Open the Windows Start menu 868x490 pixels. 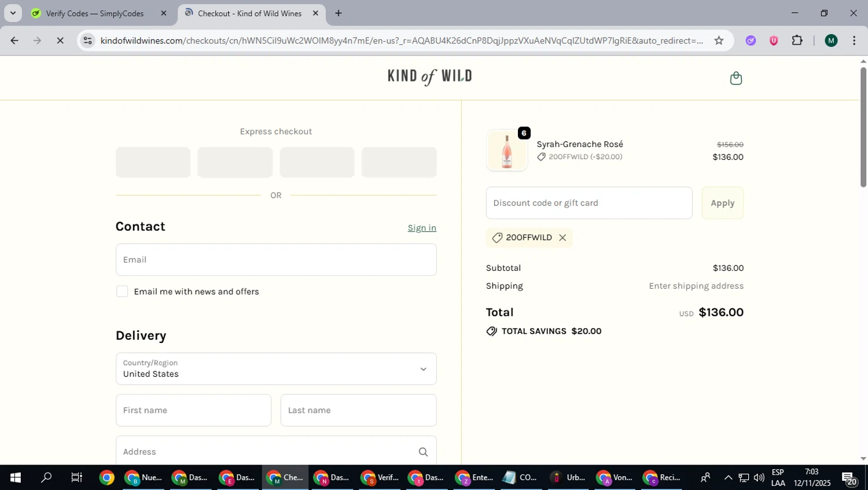[x=16, y=477]
